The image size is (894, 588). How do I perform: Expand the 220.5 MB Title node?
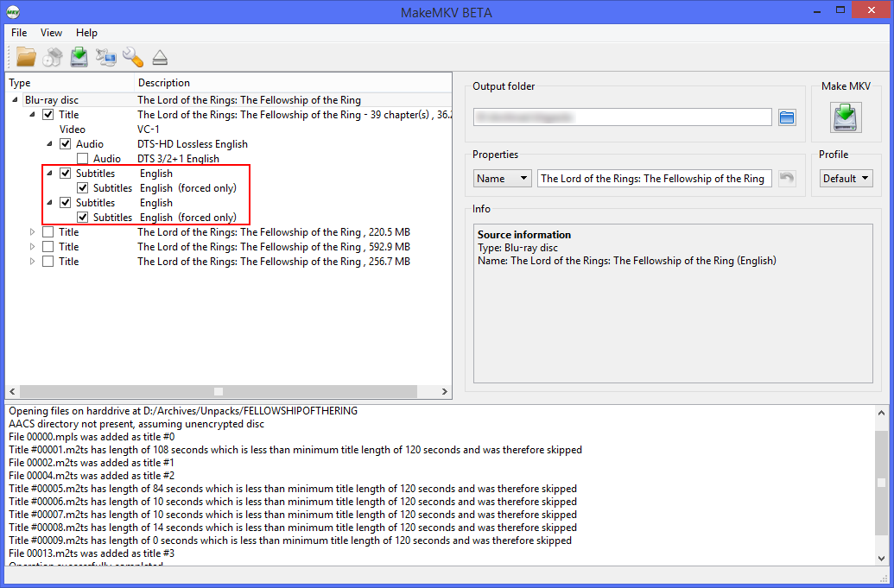(x=33, y=232)
